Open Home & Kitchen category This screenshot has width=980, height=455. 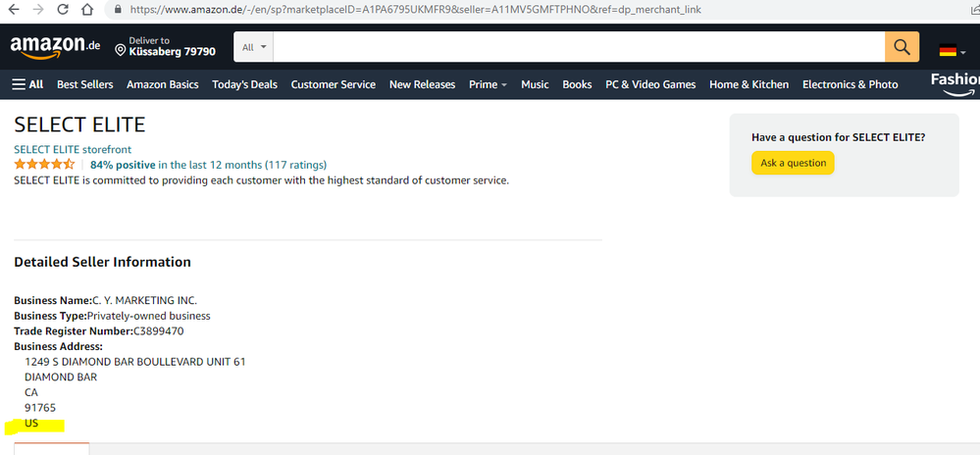(748, 84)
